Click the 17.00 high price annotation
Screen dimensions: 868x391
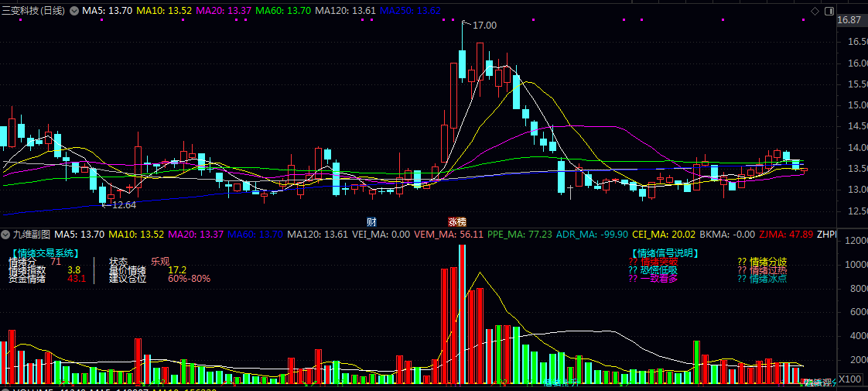[484, 25]
